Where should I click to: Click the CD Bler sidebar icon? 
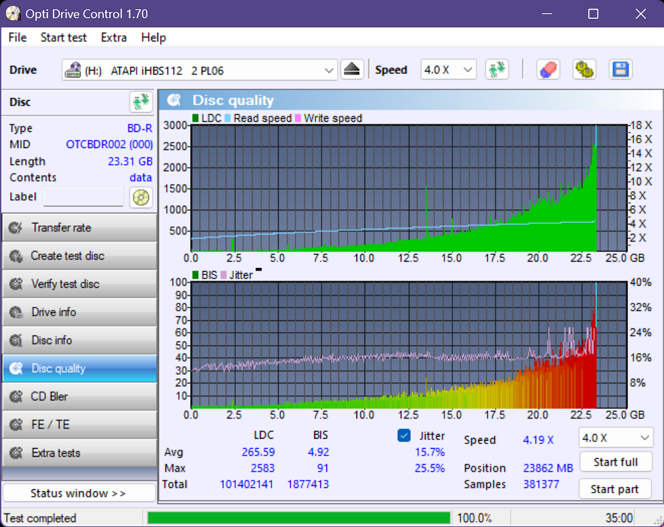tap(16, 397)
